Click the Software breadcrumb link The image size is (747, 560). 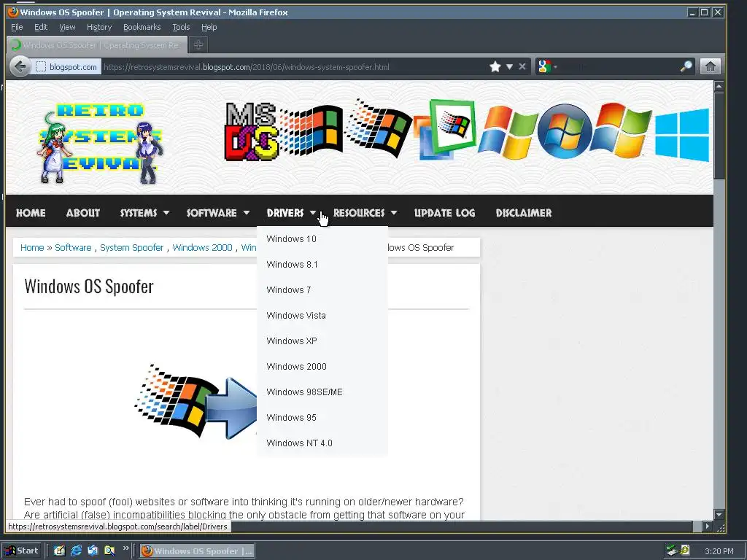coord(73,248)
